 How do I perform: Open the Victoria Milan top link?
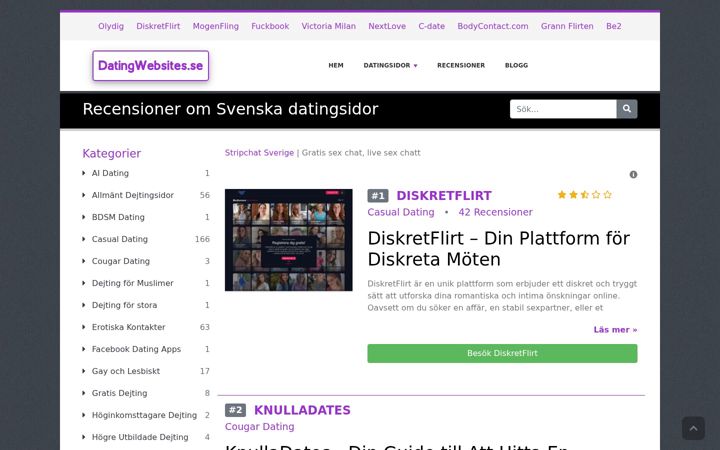(x=329, y=26)
